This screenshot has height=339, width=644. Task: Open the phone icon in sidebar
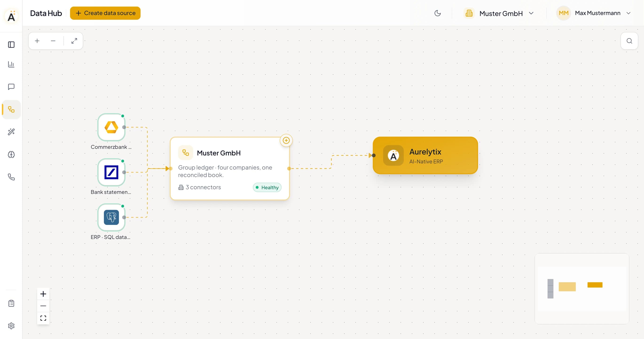pyautogui.click(x=11, y=177)
